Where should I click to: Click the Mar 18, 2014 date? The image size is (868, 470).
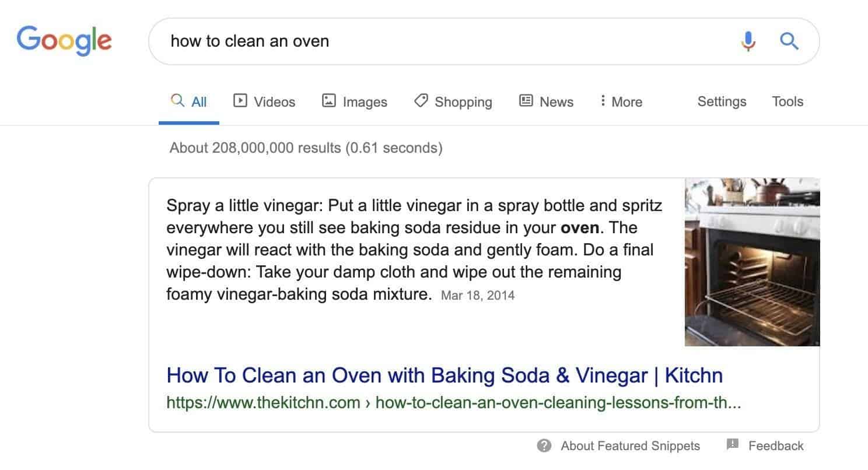478,295
